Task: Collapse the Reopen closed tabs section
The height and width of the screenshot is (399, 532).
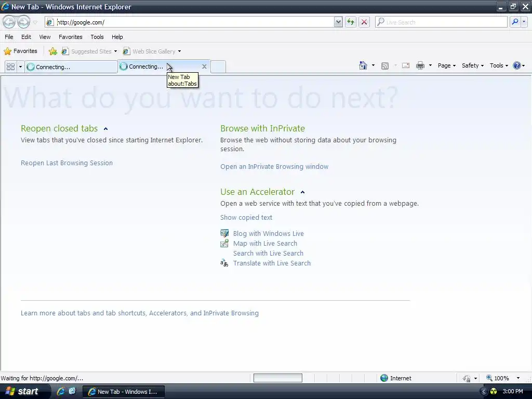Action: (x=105, y=129)
